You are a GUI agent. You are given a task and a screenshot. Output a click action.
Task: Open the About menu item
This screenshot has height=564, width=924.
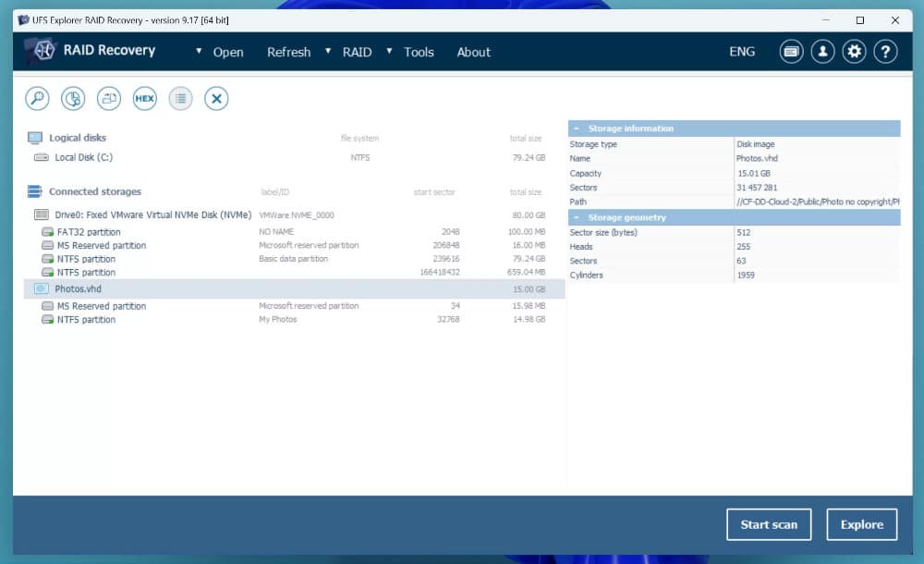click(474, 53)
